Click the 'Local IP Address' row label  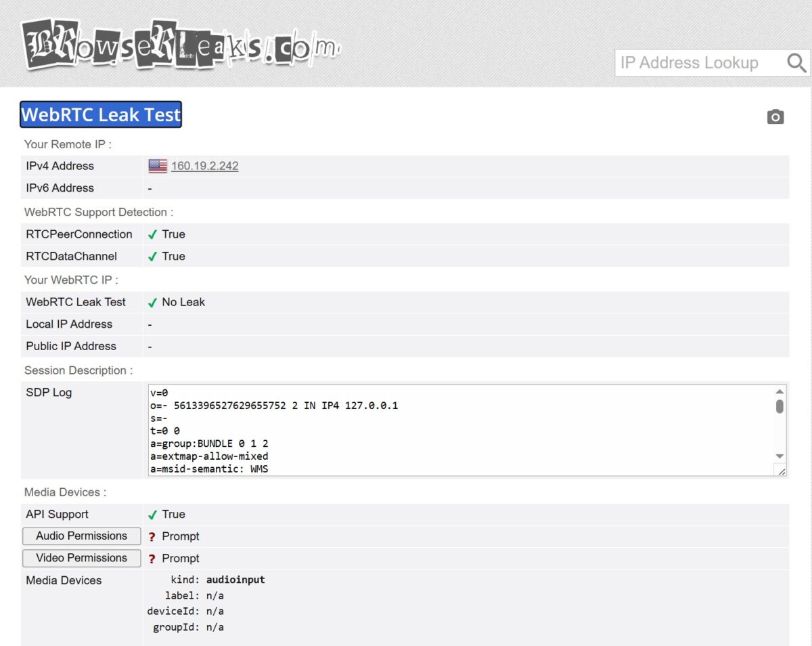point(69,324)
